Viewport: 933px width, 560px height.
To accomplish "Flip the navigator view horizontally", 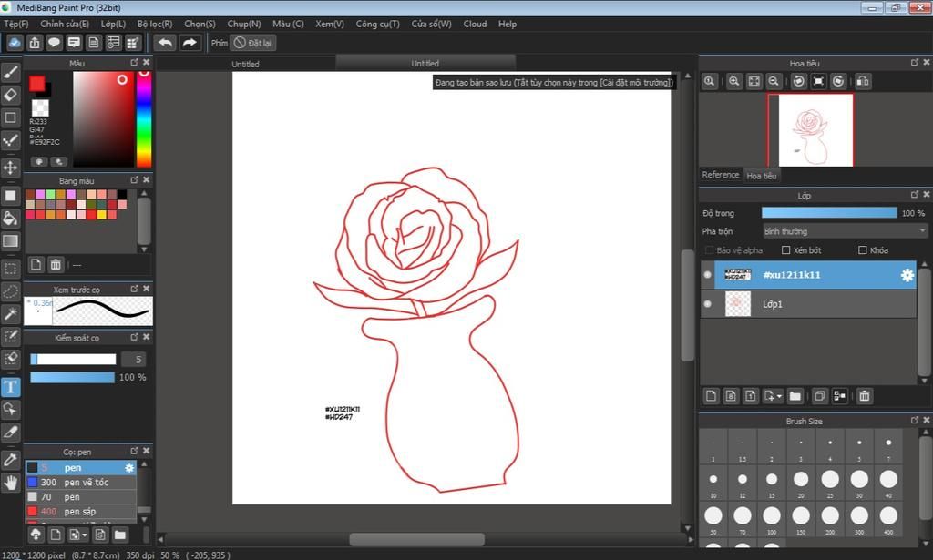I will 863,81.
